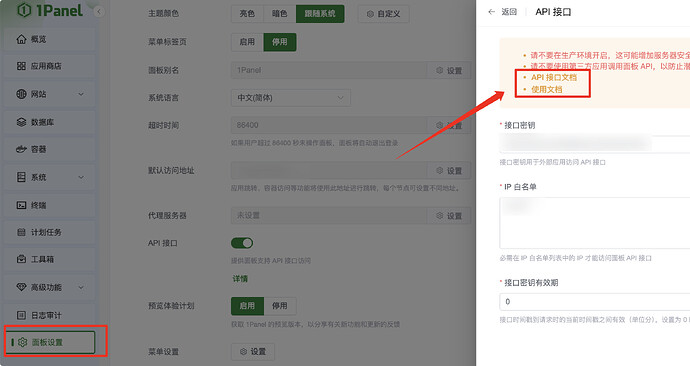Open the 容器 container whale icon

pyautogui.click(x=21, y=149)
